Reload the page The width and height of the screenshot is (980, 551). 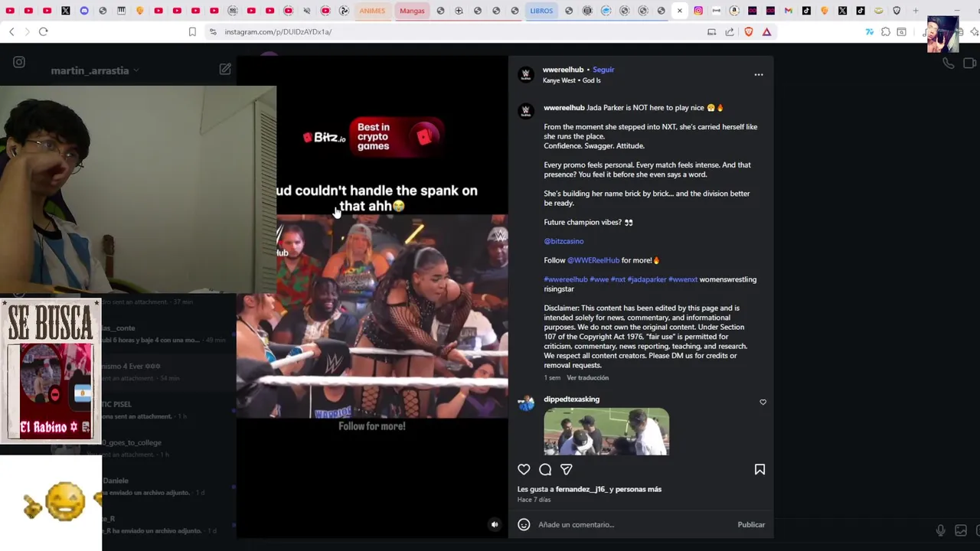point(44,31)
